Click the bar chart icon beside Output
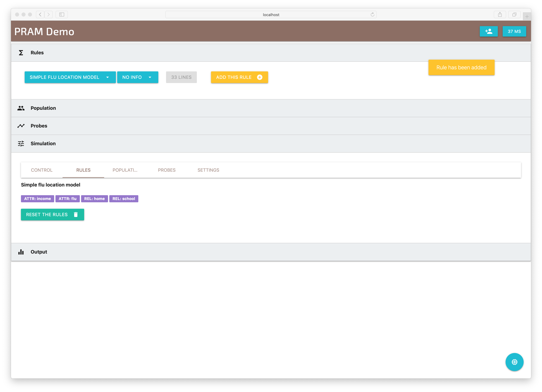The width and height of the screenshot is (542, 392). [21, 252]
